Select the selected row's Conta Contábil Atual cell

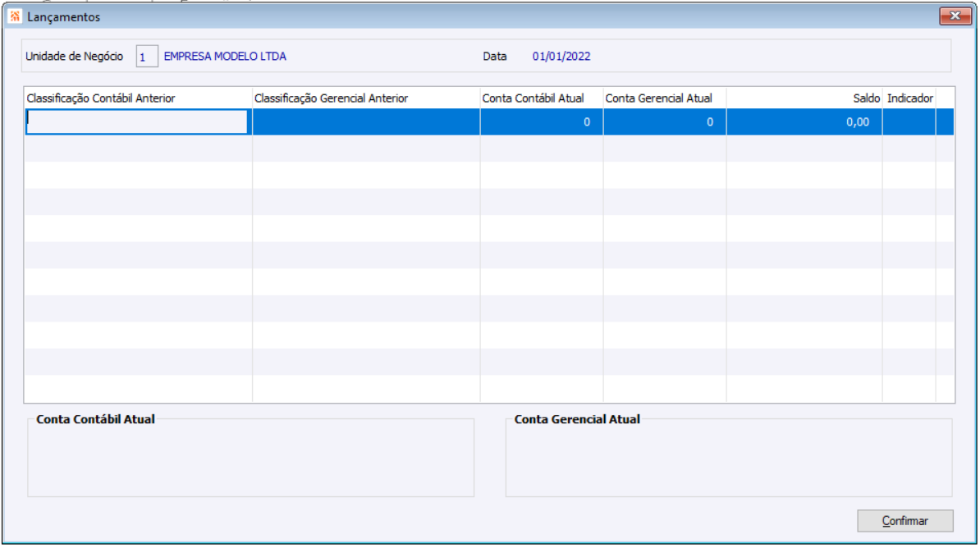[x=541, y=122]
